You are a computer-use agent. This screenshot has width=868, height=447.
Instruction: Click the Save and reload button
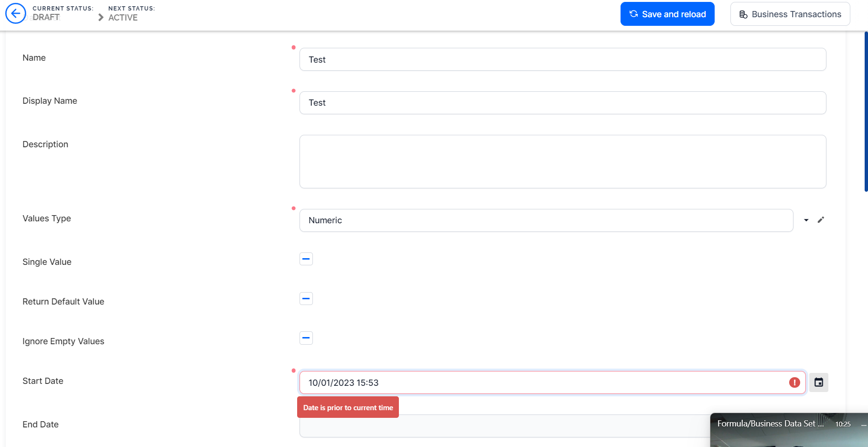[667, 14]
